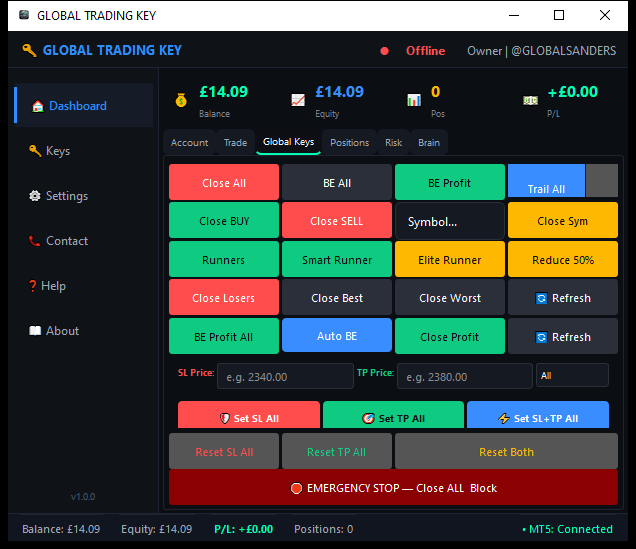The height and width of the screenshot is (549, 636).
Task: Open the Symbol... dropdown
Action: tap(449, 221)
